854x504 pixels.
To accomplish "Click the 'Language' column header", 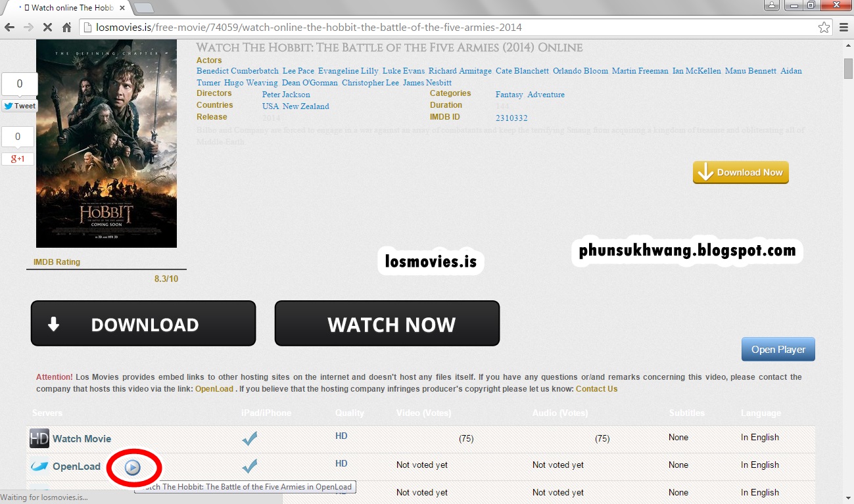I will pos(761,413).
